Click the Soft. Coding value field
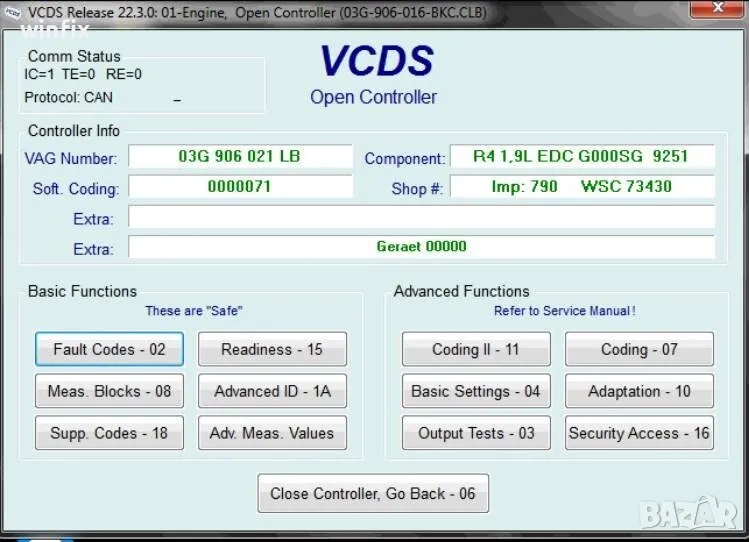The width and height of the screenshot is (749, 542). click(x=240, y=187)
